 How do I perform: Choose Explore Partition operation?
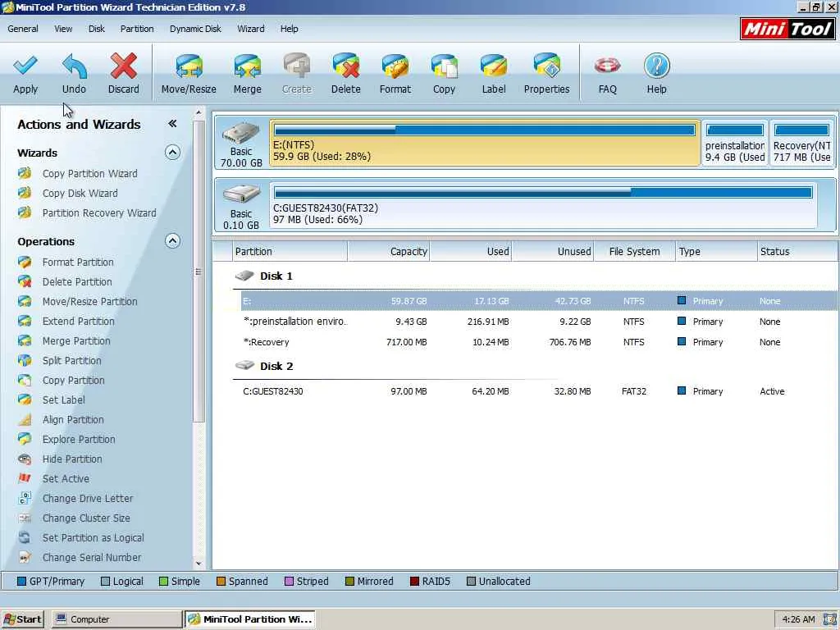79,440
